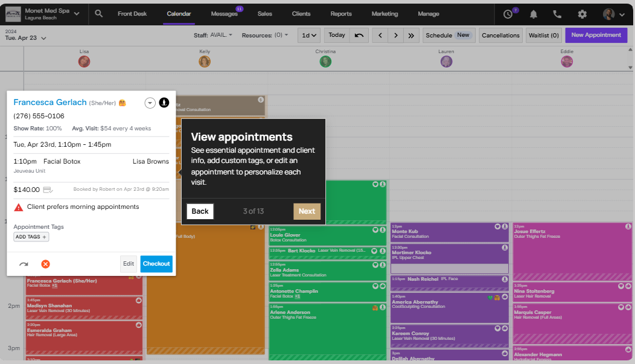This screenshot has height=364, width=635.
Task: Open the search icon in top bar
Action: (x=98, y=14)
